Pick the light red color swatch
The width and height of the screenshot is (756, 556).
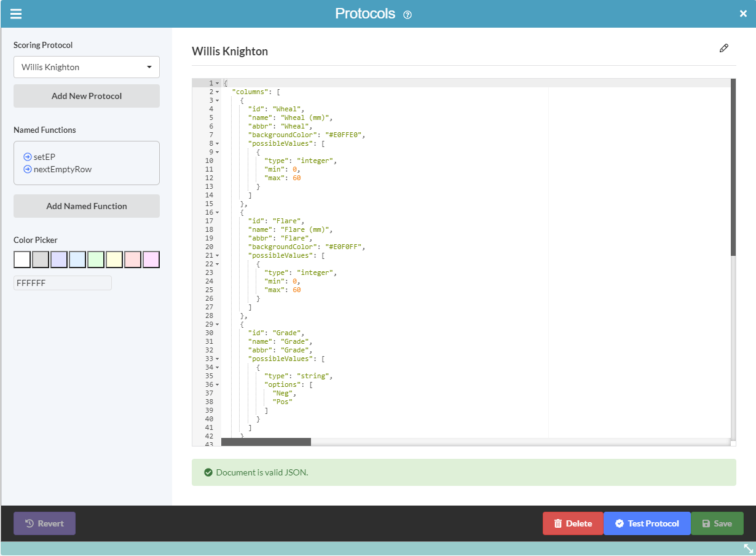tap(133, 260)
